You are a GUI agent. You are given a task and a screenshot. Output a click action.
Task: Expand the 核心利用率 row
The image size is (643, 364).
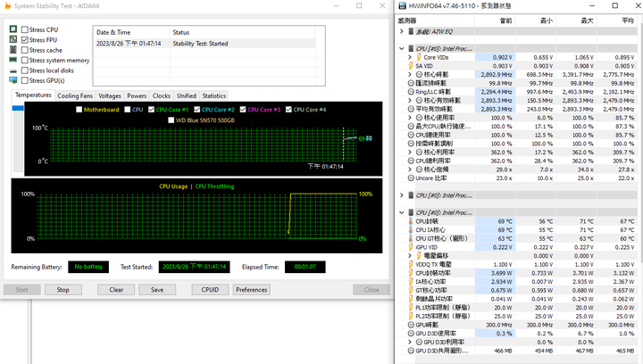[x=410, y=152]
